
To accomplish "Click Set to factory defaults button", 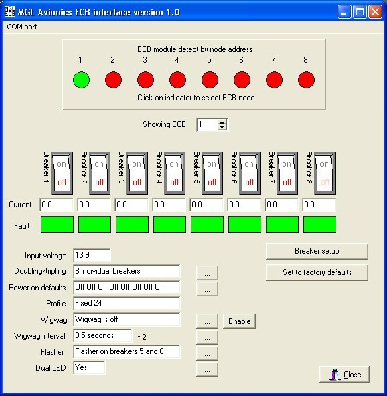I will tap(317, 272).
